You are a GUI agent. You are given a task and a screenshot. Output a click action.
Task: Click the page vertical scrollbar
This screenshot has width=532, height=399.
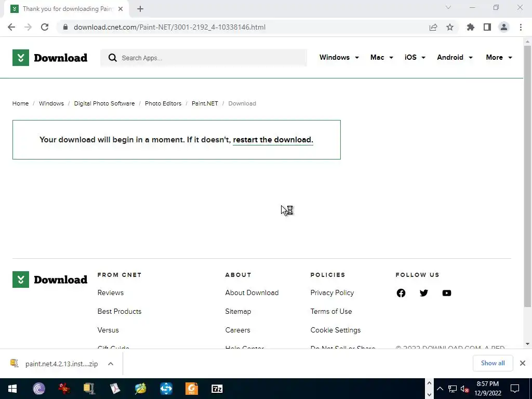527,177
